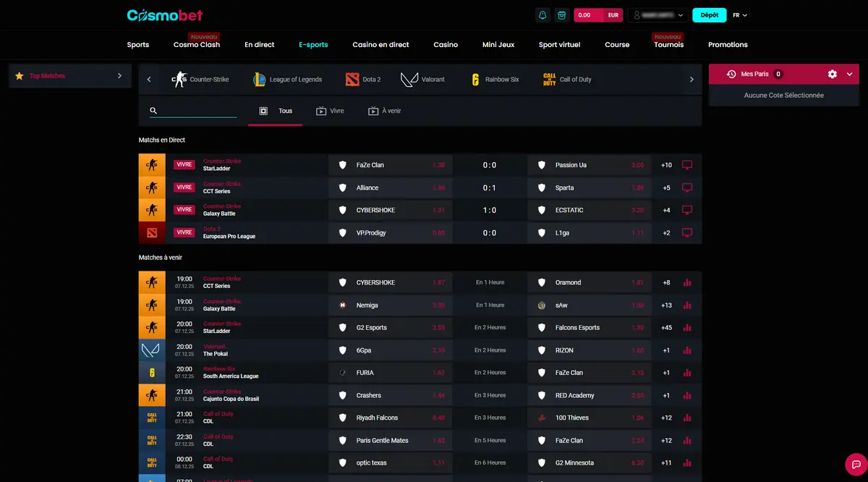Screen dimensions: 868x482
Task: Open the bet slip settings gear
Action: click(x=832, y=74)
